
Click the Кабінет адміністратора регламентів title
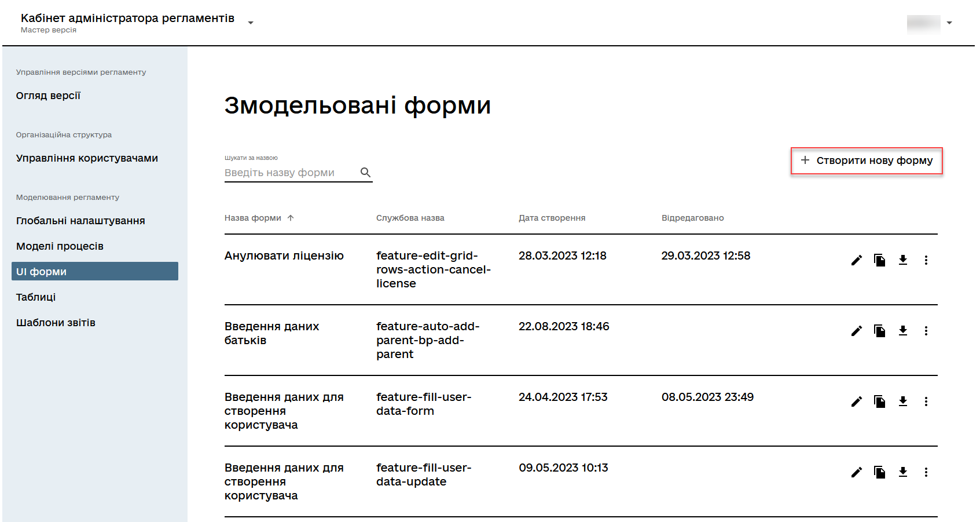coord(127,18)
